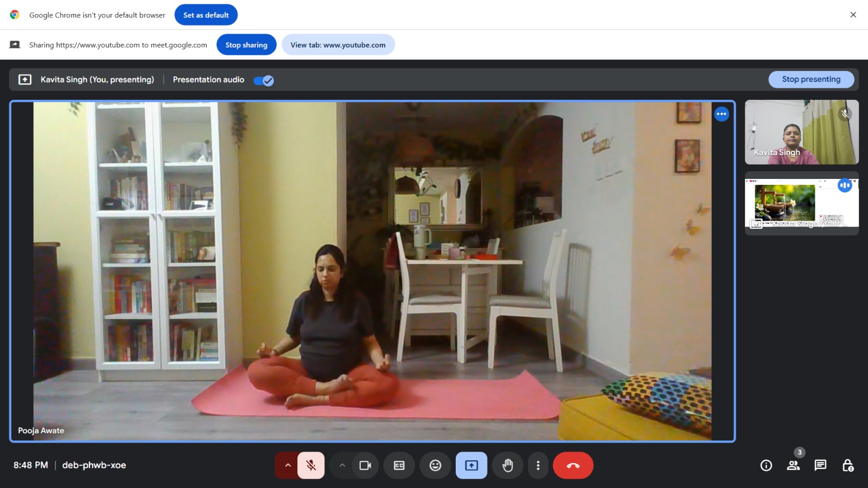Viewport: 868px width, 488px height.
Task: Click the present screen icon
Action: (471, 465)
